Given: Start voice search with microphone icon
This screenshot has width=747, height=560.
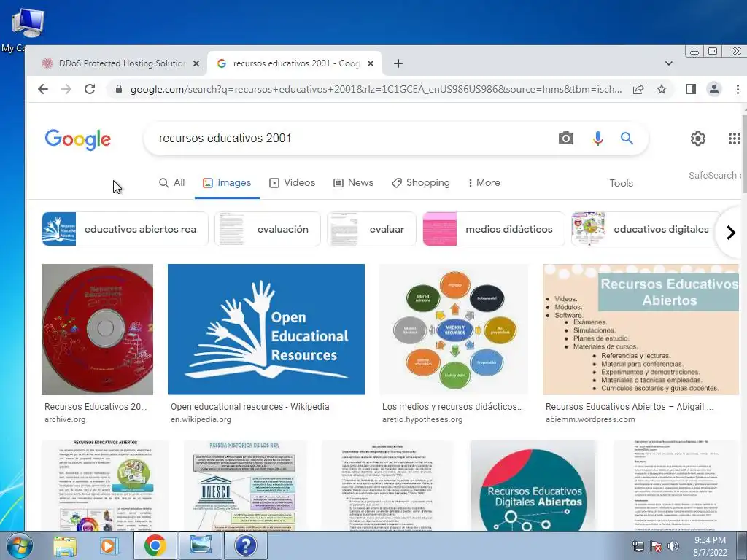Looking at the screenshot, I should coord(597,138).
